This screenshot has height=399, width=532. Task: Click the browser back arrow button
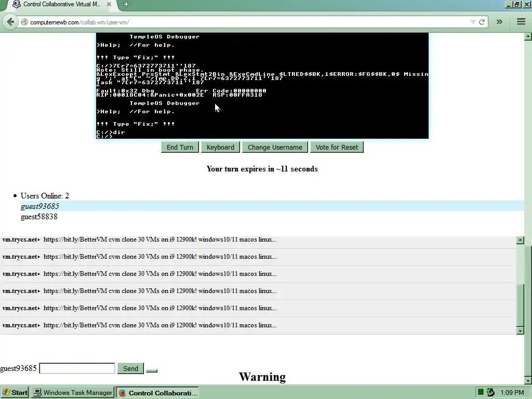click(10, 22)
